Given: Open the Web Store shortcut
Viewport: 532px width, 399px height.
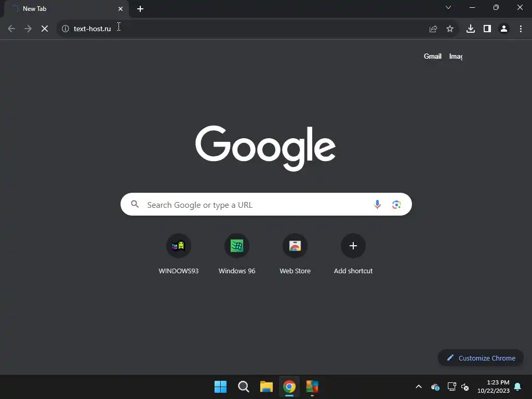Looking at the screenshot, I should tap(295, 255).
